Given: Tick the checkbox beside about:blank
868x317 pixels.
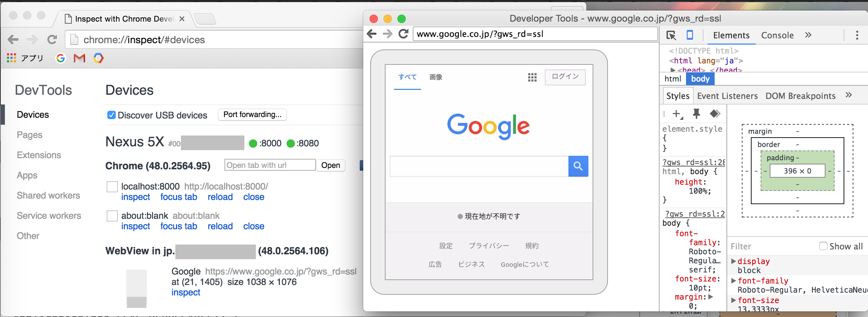Looking at the screenshot, I should tap(112, 216).
